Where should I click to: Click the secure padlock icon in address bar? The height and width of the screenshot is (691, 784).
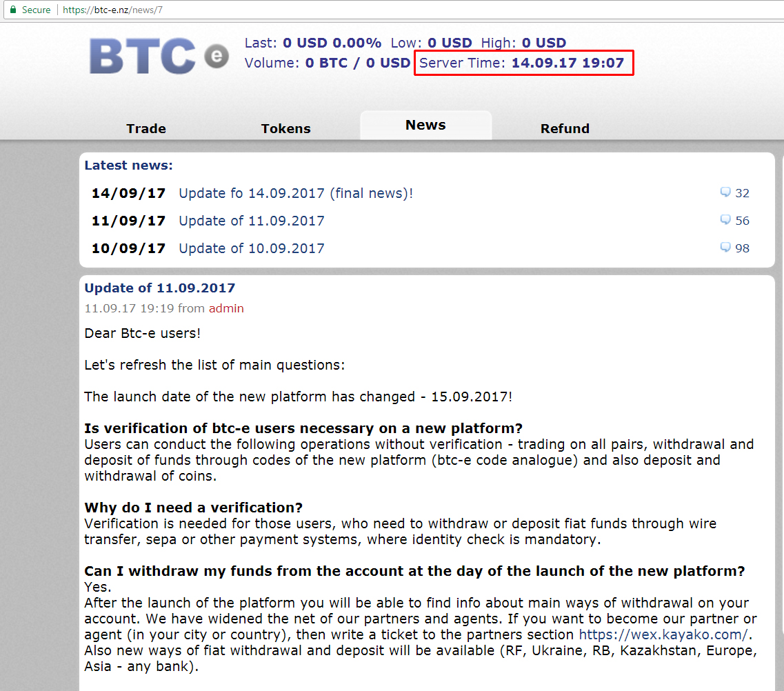click(x=13, y=10)
